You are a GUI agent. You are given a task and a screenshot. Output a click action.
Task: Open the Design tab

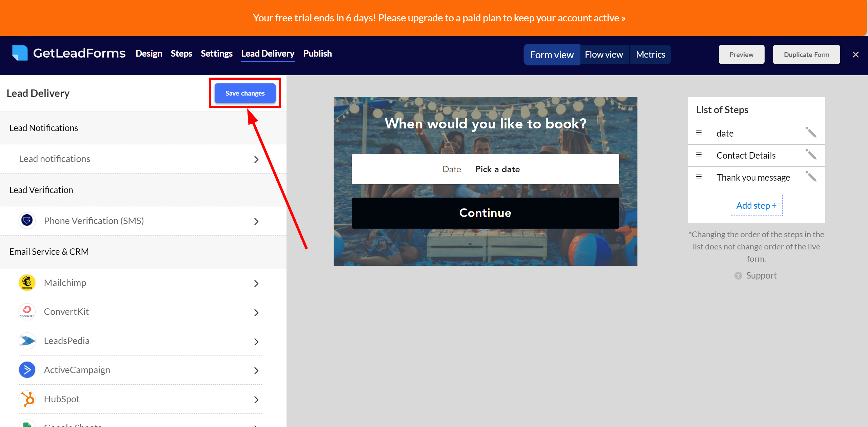coord(149,54)
